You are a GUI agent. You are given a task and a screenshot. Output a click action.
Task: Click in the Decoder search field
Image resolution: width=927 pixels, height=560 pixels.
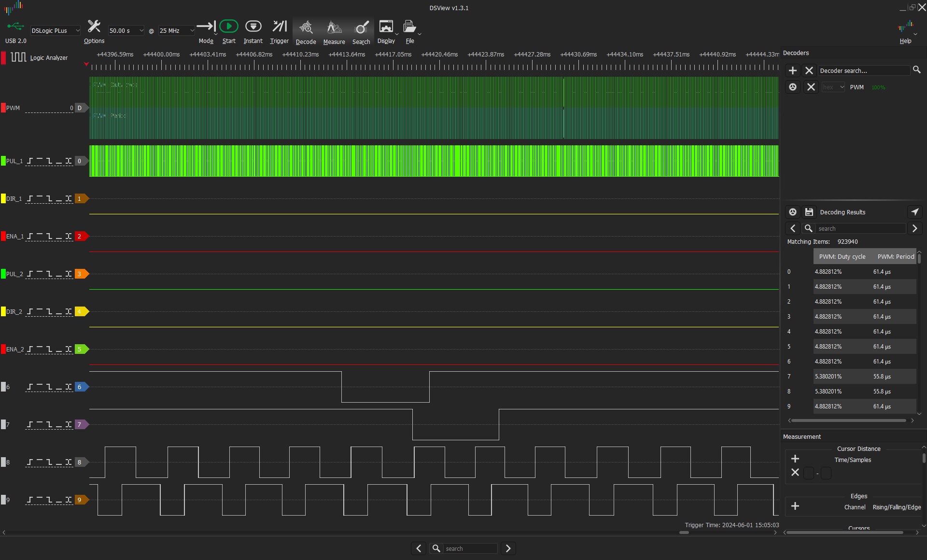863,70
